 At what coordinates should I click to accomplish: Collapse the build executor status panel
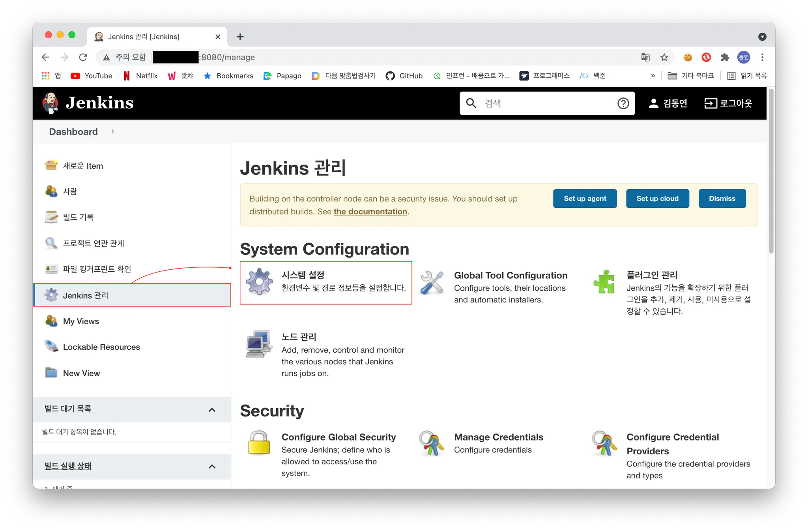[x=212, y=467]
